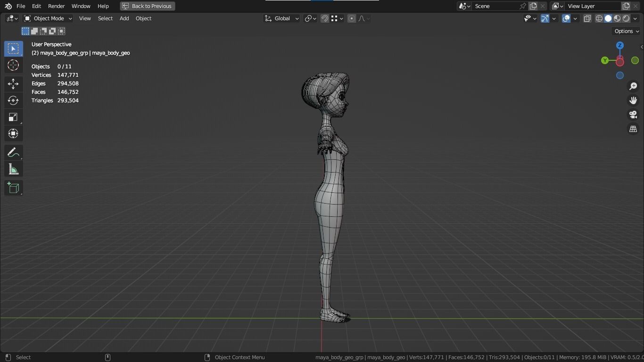Browse scenes dropdown icon
Viewport: 644px width, 362px height.
[x=464, y=6]
